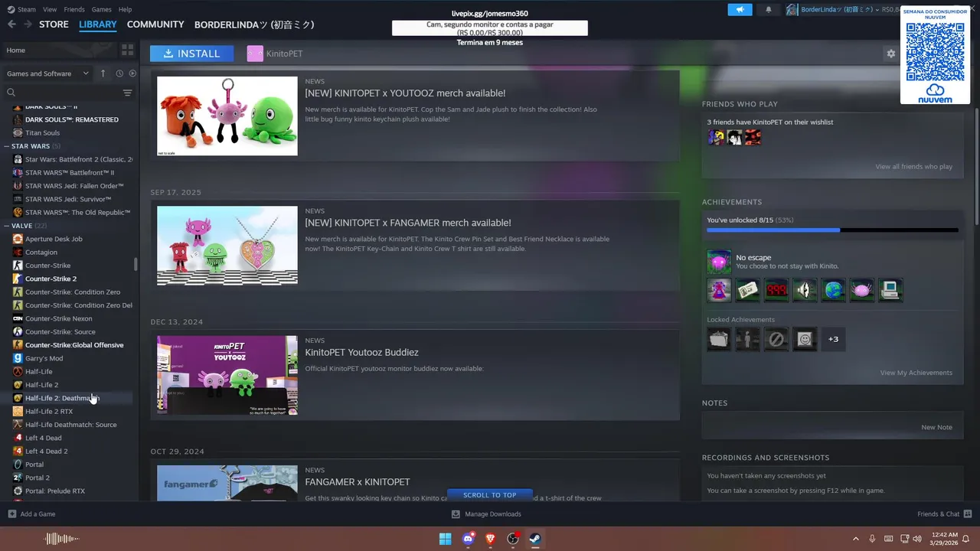Click the back navigation arrow
This screenshot has height=551, width=980.
coord(11,24)
